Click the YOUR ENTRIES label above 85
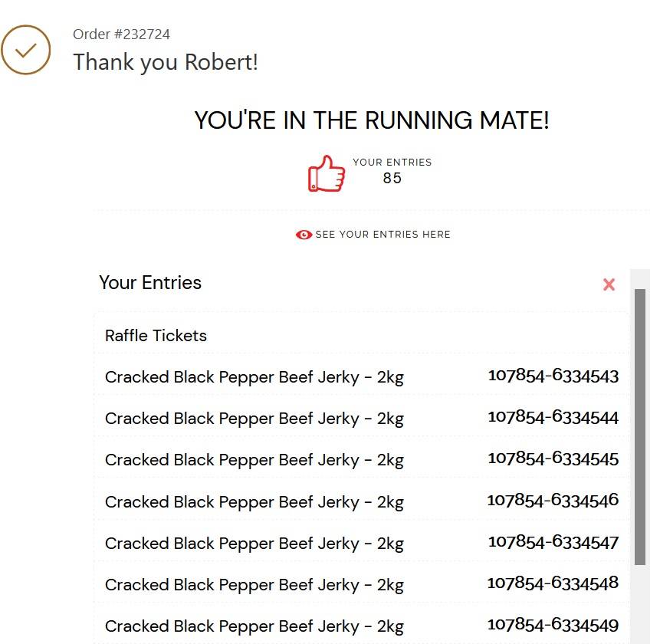Viewport: 660px width, 644px height. coord(392,163)
